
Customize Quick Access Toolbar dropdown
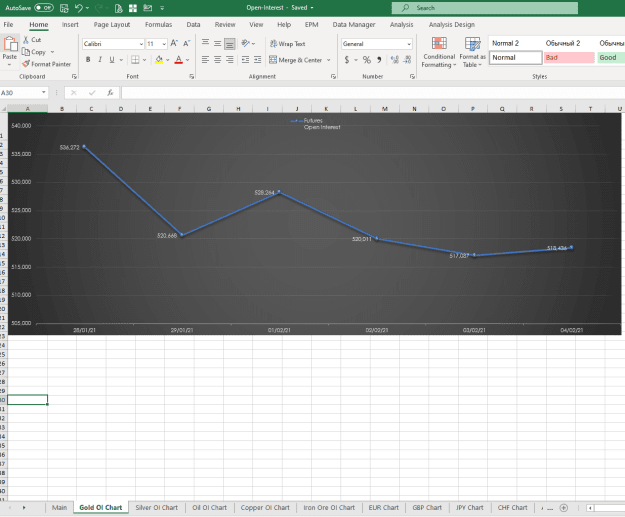click(162, 8)
